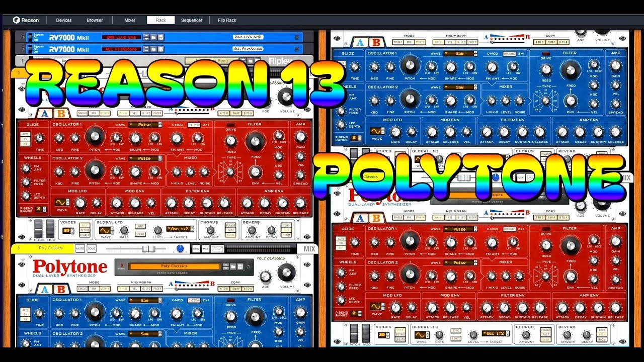Step patch on DRM Live End RV7000
This screenshot has height=362, width=644.
146,37
